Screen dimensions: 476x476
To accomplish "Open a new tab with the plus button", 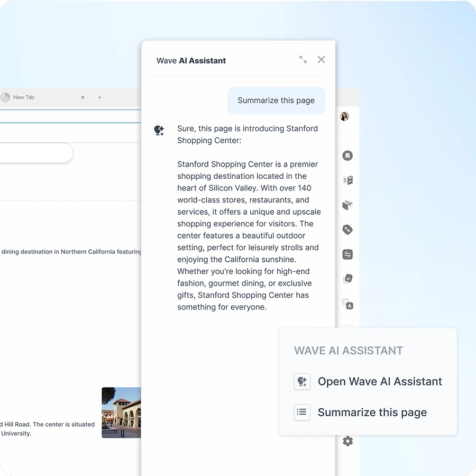I will coord(99,97).
